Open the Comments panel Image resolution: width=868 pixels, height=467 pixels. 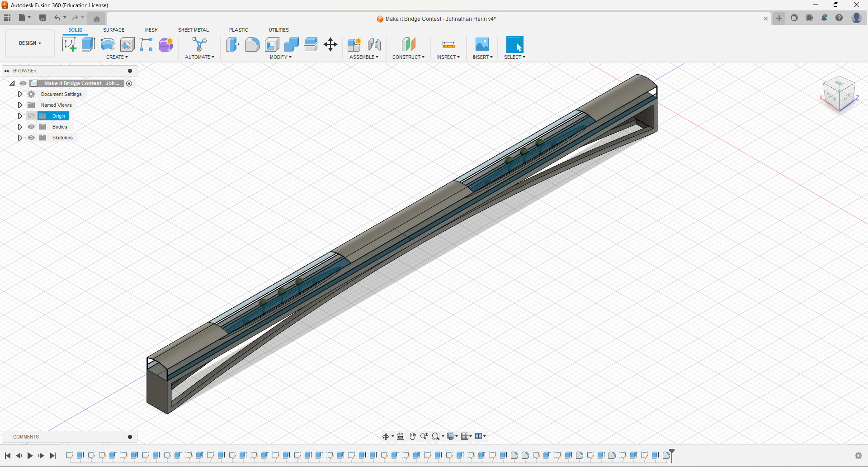tap(26, 437)
